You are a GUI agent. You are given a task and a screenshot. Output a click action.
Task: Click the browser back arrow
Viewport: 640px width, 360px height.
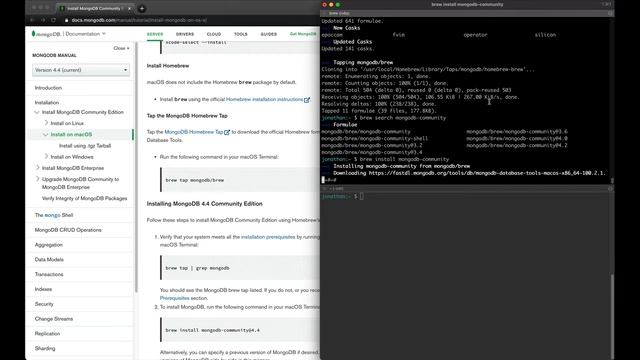click(32, 20)
